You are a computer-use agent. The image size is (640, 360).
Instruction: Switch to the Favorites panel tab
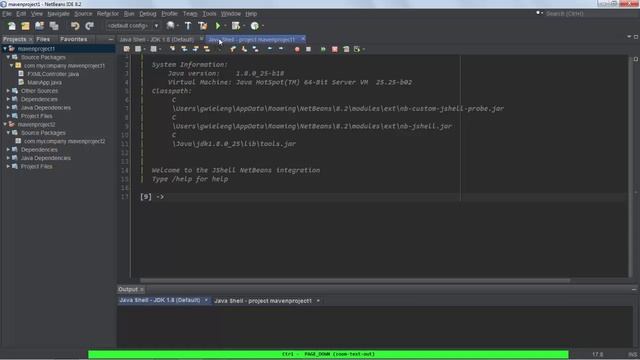point(73,39)
